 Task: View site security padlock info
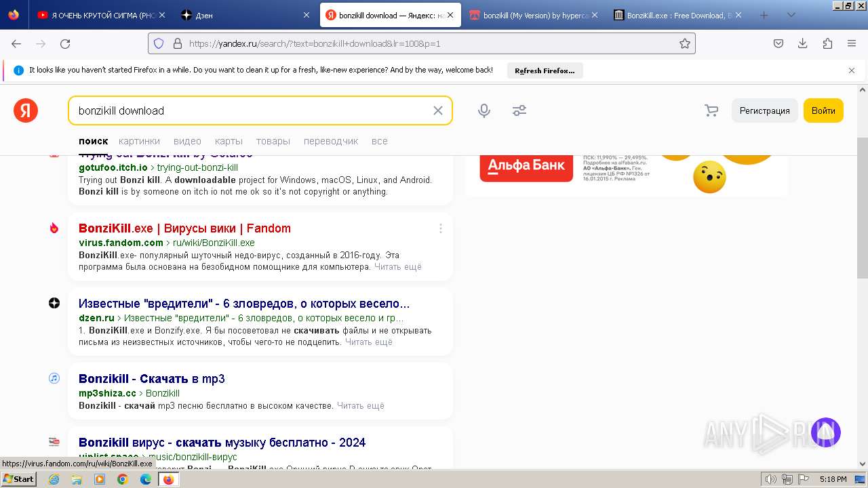tap(178, 43)
